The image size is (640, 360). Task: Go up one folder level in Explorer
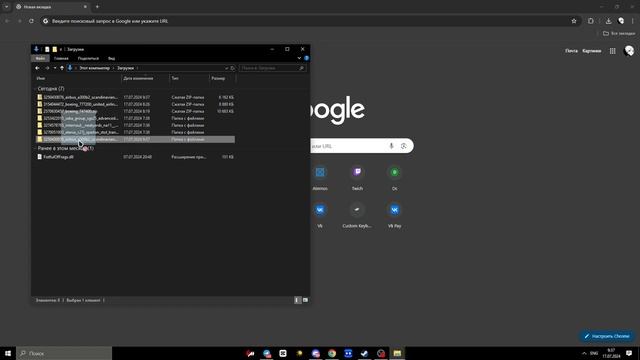pyautogui.click(x=62, y=68)
